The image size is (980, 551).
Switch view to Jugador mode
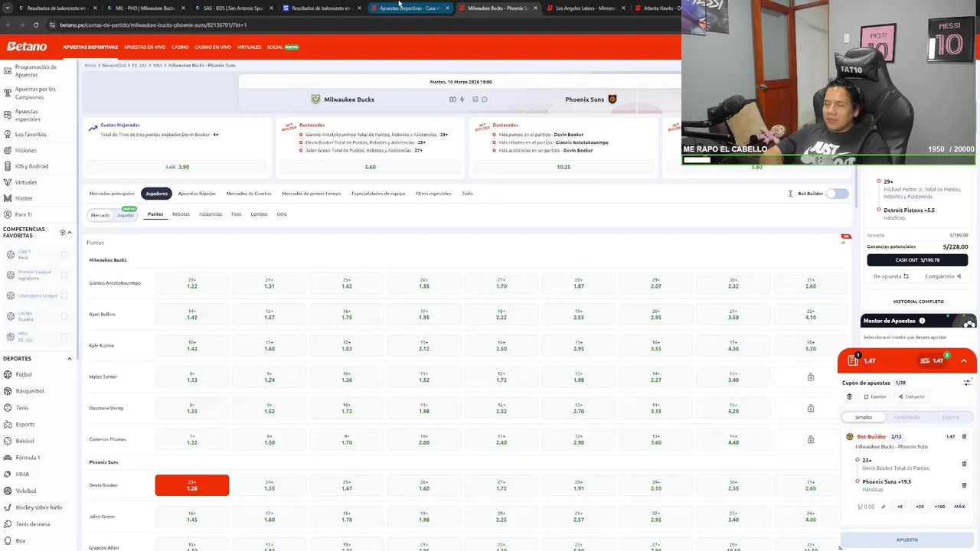pos(126,215)
